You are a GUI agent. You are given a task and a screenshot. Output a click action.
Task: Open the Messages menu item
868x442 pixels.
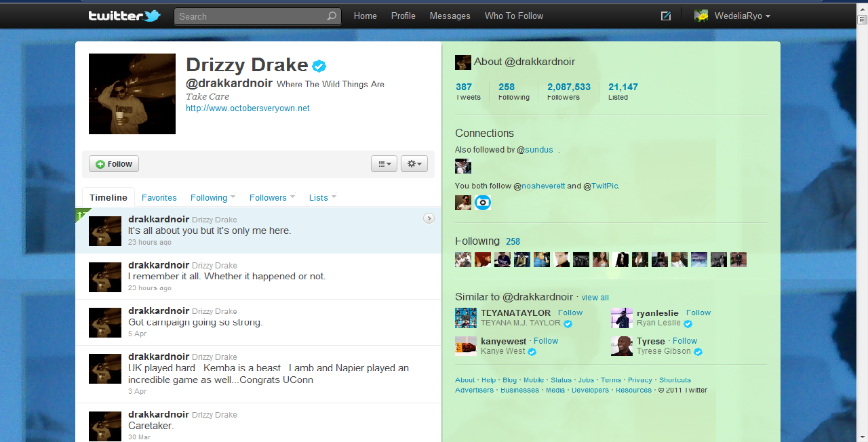450,16
